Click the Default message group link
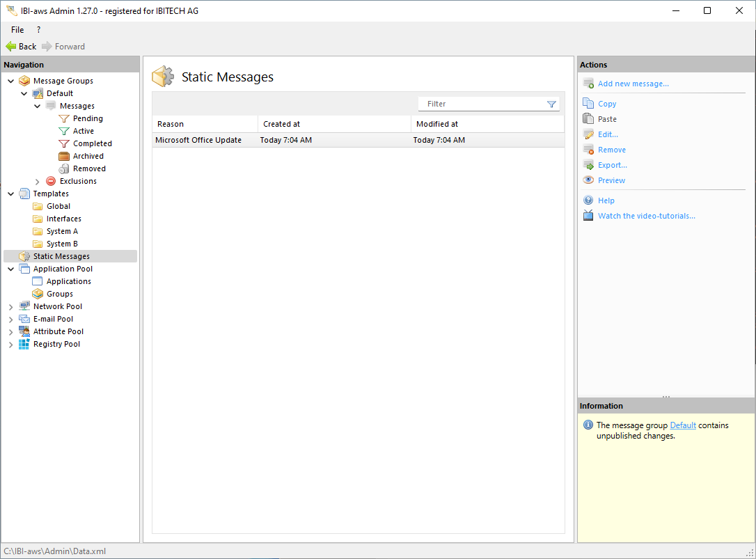756x559 pixels. (x=682, y=425)
